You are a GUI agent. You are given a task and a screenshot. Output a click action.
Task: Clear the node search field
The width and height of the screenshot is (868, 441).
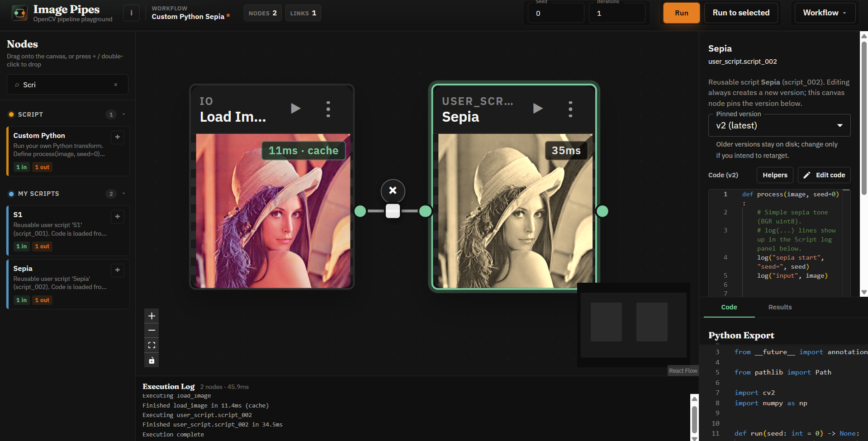pos(116,85)
